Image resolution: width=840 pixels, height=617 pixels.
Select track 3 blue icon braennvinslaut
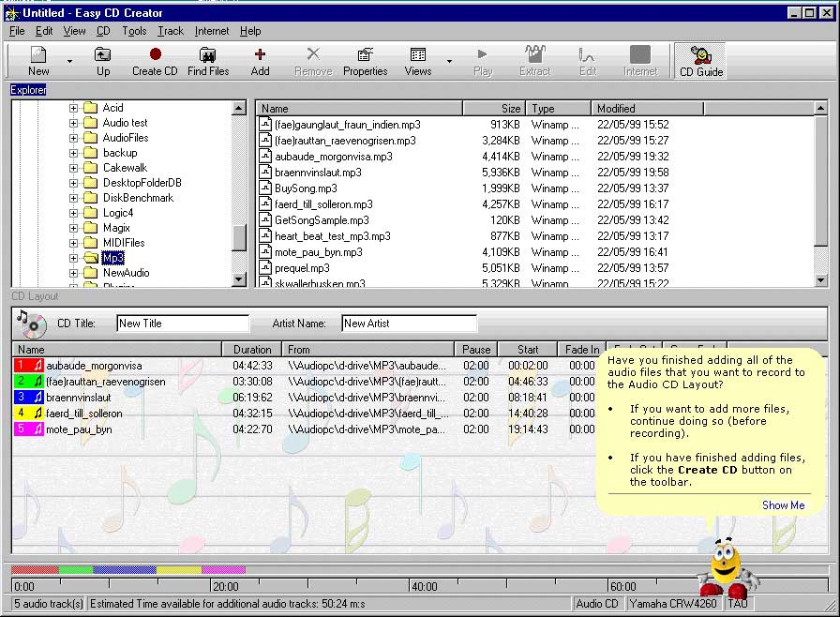(29, 398)
